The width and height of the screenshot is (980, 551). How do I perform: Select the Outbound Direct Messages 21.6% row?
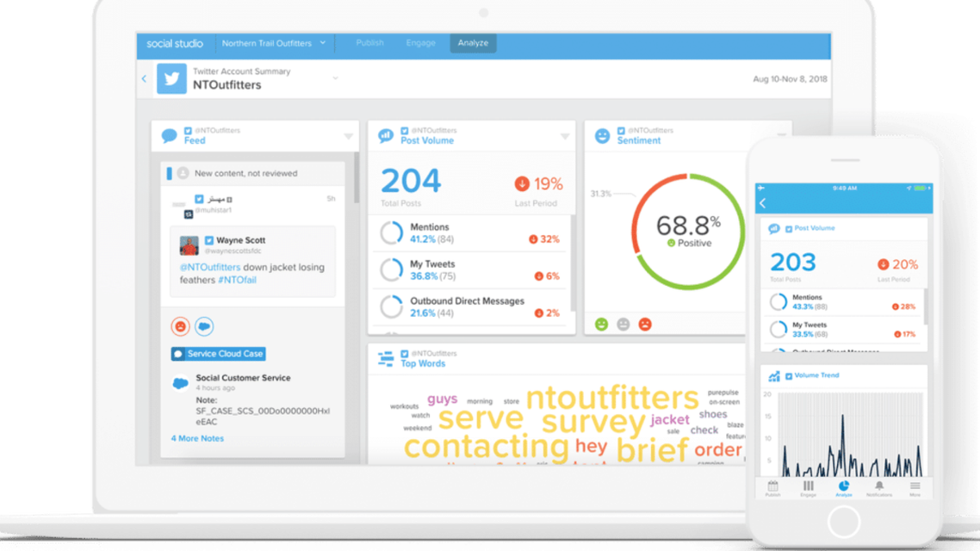pyautogui.click(x=472, y=306)
